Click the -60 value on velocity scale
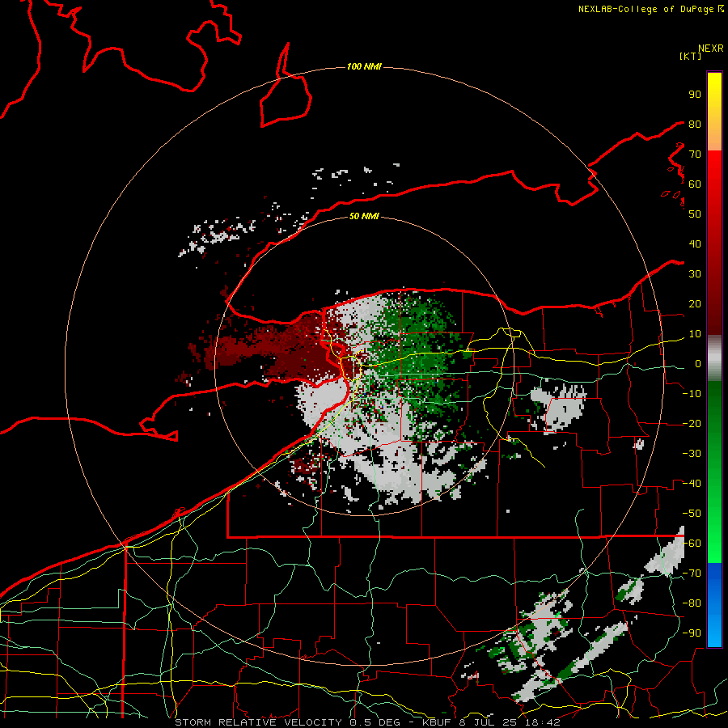Screen dimensions: 728x728 pos(692,544)
